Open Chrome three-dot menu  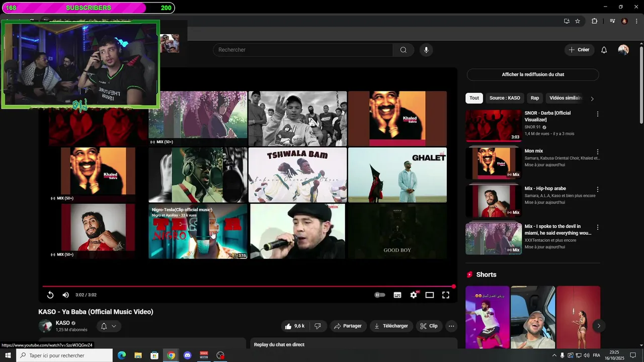click(635, 21)
